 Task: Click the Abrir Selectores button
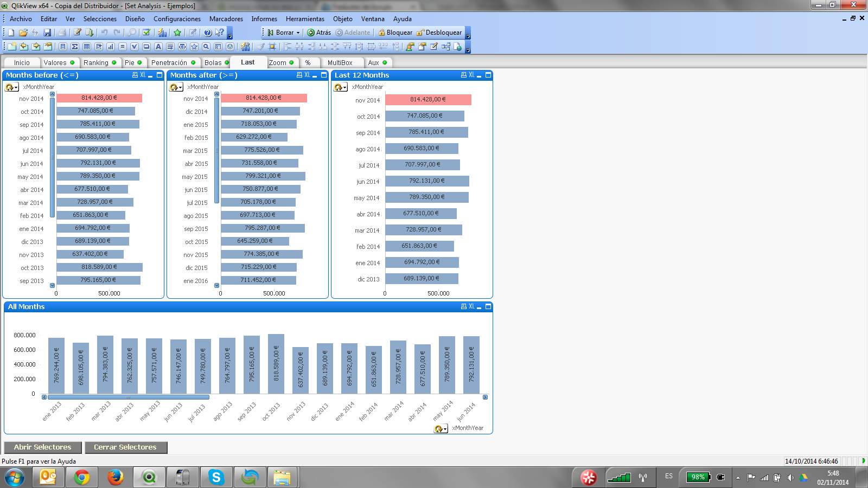(x=43, y=447)
